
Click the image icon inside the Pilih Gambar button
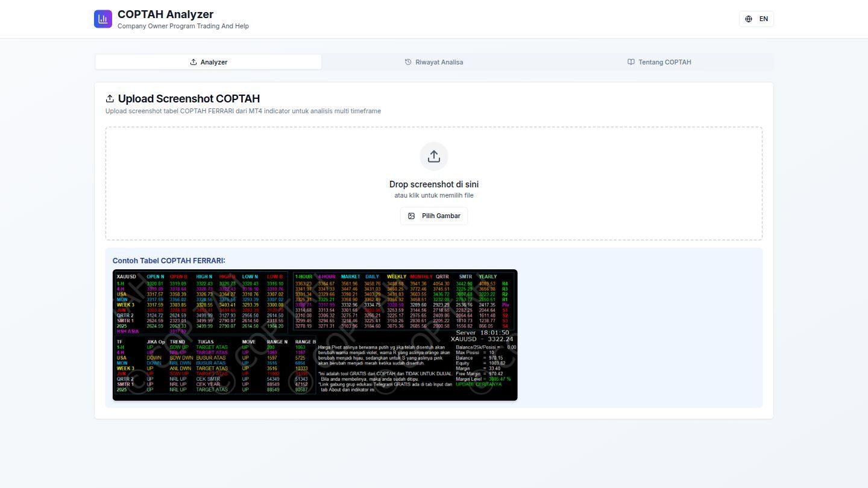point(412,216)
